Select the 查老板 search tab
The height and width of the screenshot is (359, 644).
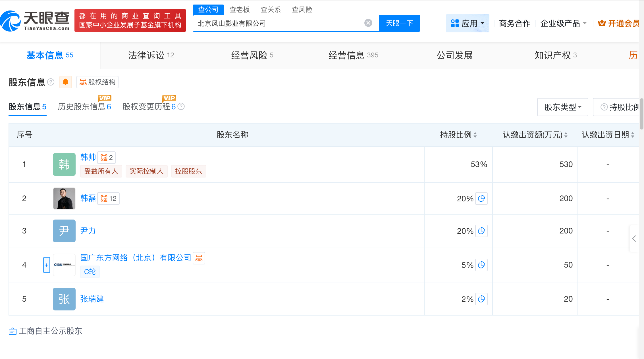239,9
